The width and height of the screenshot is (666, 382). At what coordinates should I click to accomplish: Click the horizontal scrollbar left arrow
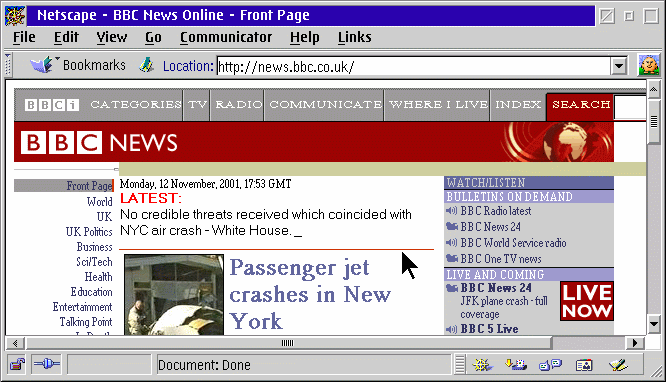point(15,343)
